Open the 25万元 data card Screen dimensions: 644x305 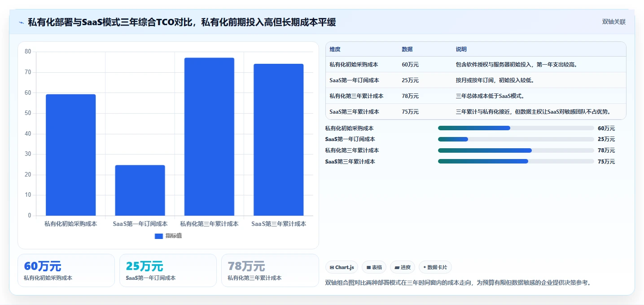168,270
